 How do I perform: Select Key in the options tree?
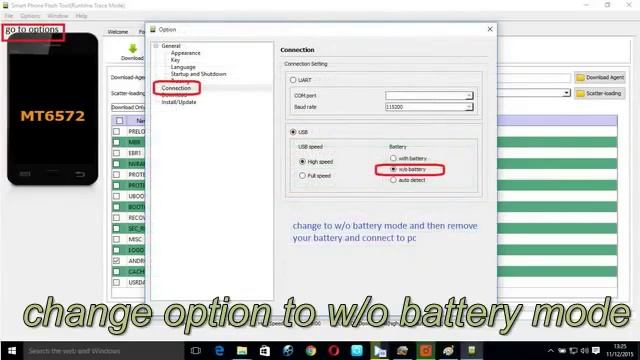point(175,60)
